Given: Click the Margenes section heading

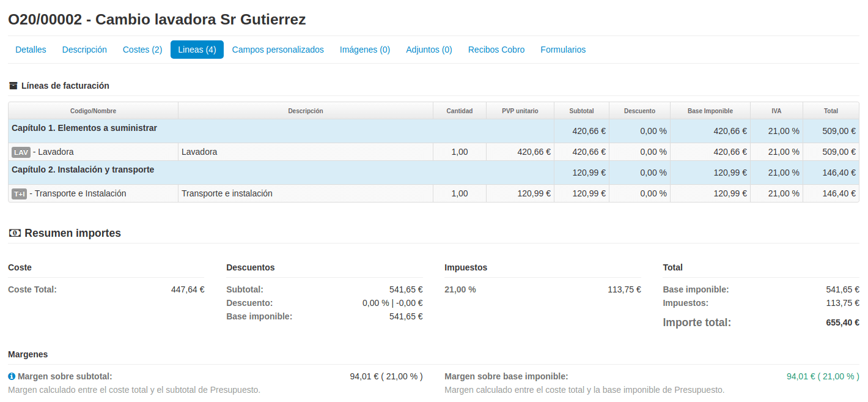Looking at the screenshot, I should pyautogui.click(x=28, y=354).
